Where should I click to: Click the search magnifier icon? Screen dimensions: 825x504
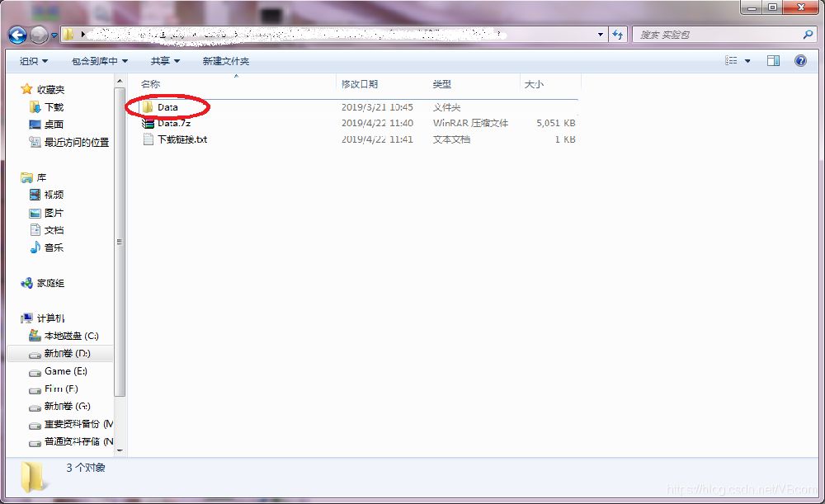(808, 35)
